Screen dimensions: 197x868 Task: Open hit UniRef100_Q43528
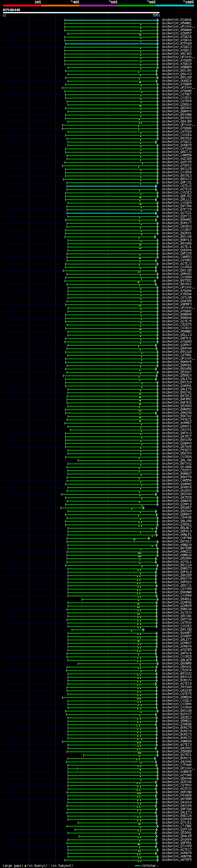coord(176,497)
